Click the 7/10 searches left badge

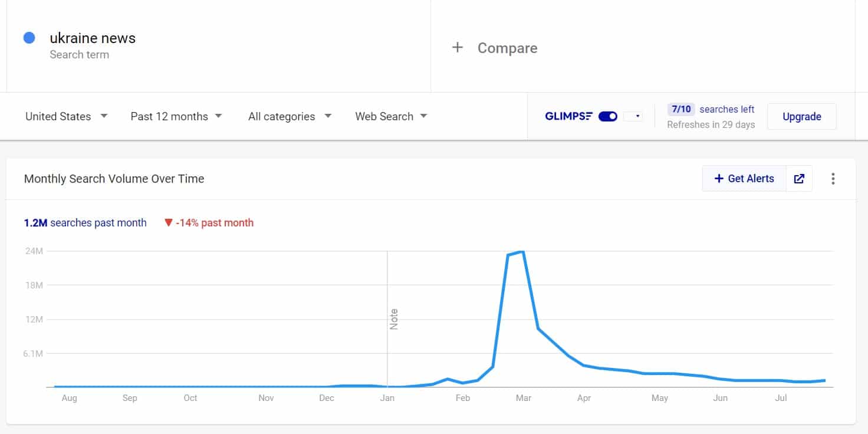point(681,109)
